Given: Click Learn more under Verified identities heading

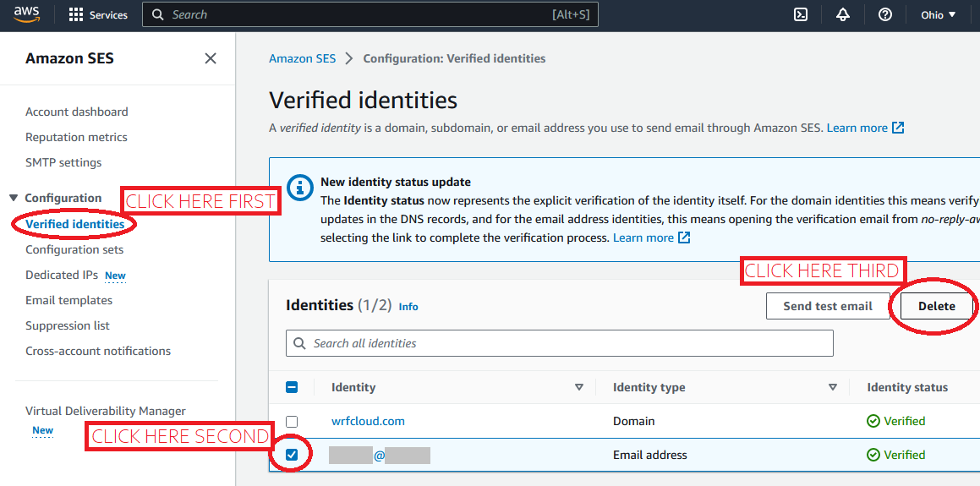Looking at the screenshot, I should coord(857,128).
